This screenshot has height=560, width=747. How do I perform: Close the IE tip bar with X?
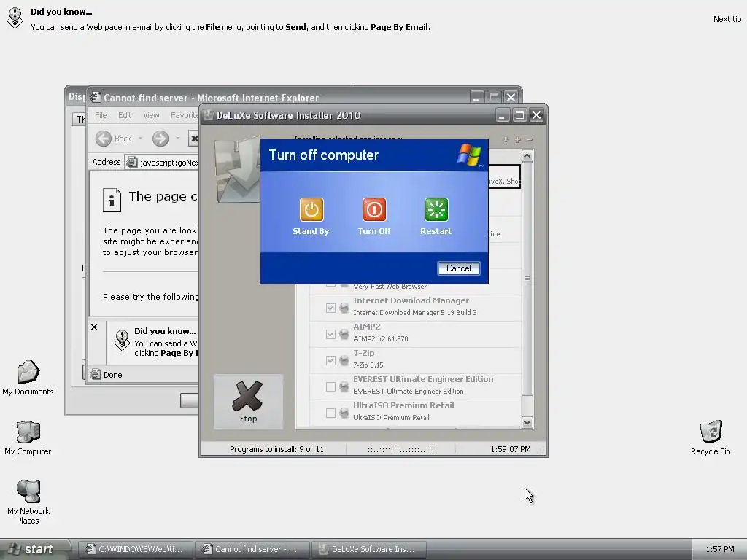click(94, 327)
